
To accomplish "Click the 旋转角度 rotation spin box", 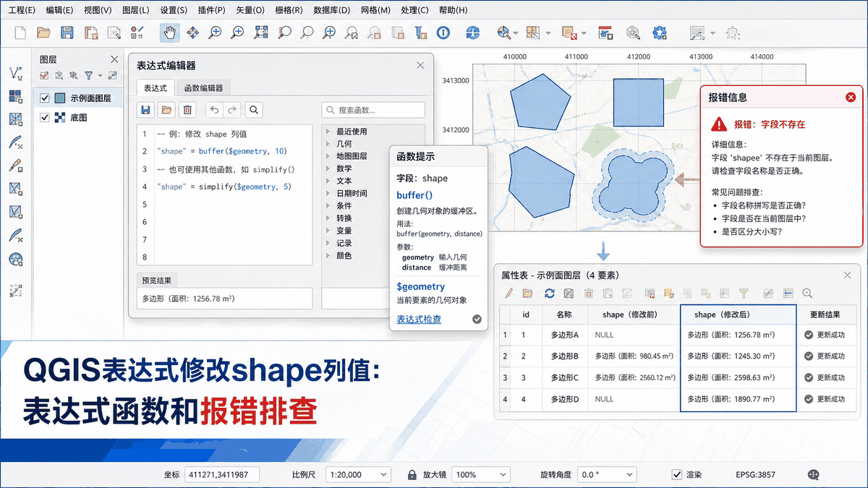I will click(x=608, y=475).
